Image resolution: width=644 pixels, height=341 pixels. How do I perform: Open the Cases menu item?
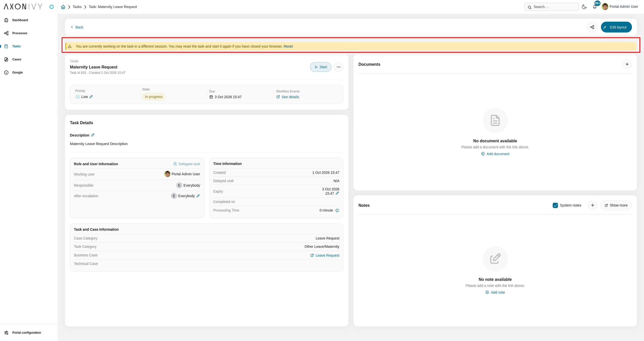point(29,59)
